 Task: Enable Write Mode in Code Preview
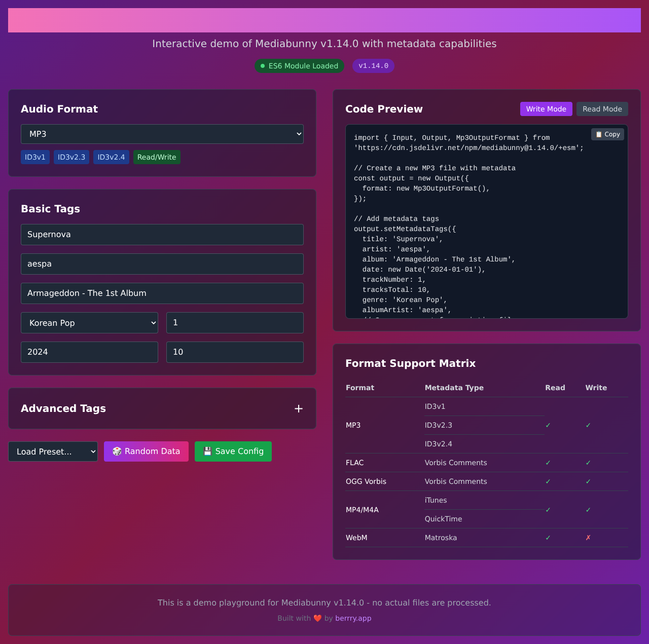click(546, 109)
